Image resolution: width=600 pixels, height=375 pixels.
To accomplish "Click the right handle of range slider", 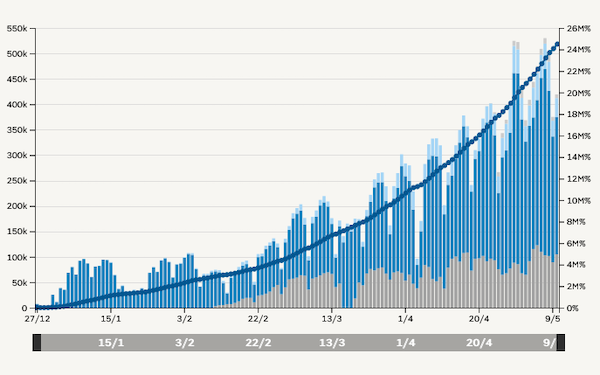I will (561, 342).
